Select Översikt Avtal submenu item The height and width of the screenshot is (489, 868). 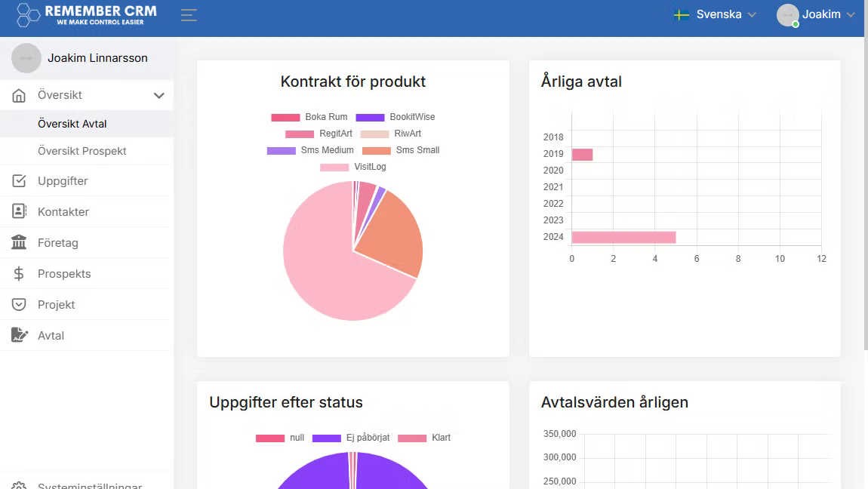pyautogui.click(x=72, y=124)
